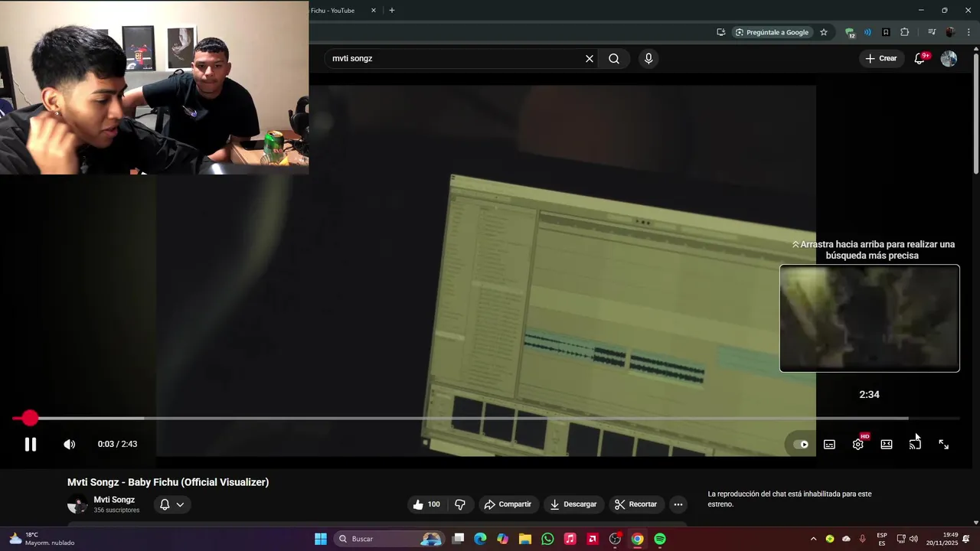Viewport: 980px width, 551px height.
Task: Like the video with thumbs up
Action: (426, 504)
